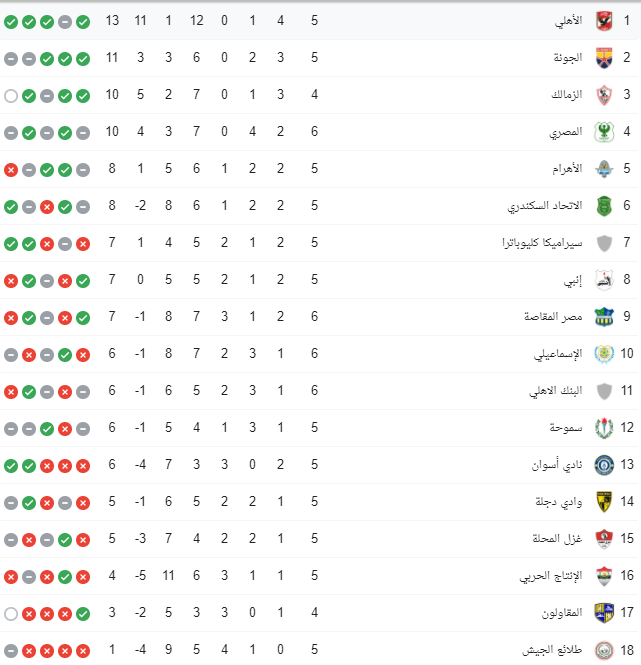This screenshot has height=665, width=641.
Task: Click the ENPPI club logo
Action: tap(604, 280)
